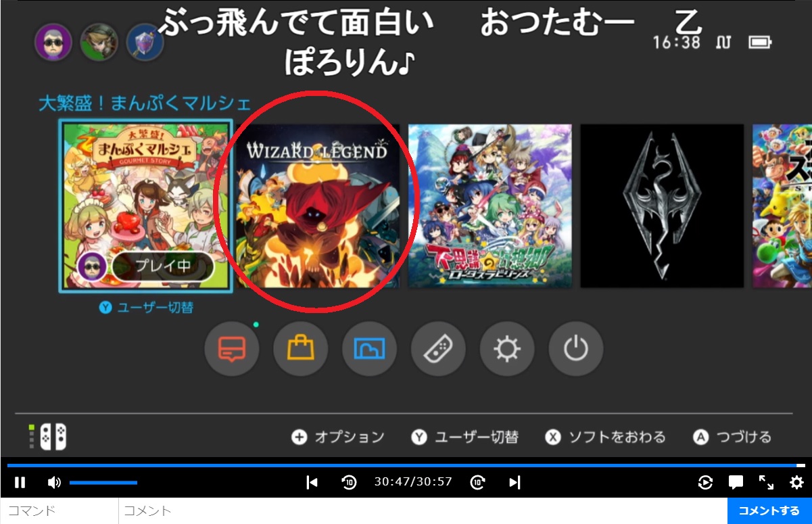The width and height of the screenshot is (812, 524).
Task: Open the Link character user avatar
Action: (99, 43)
